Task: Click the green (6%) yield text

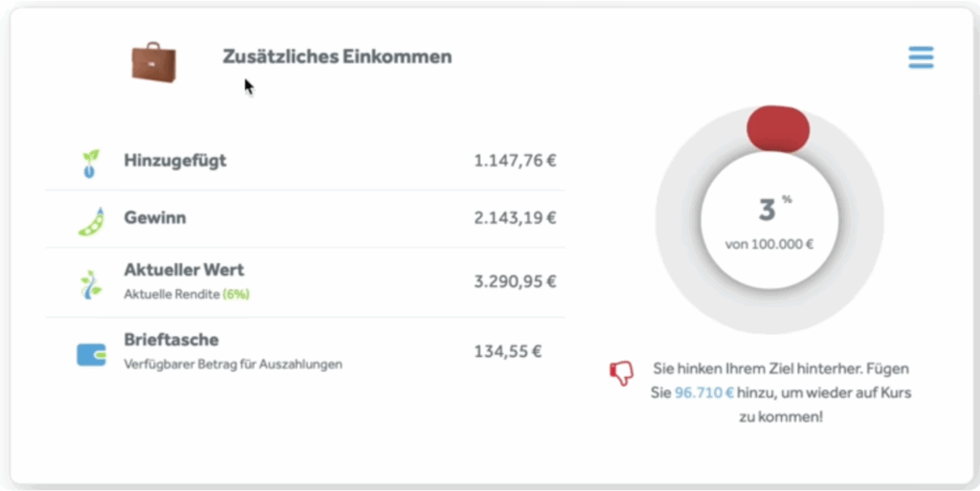Action: coord(235,295)
